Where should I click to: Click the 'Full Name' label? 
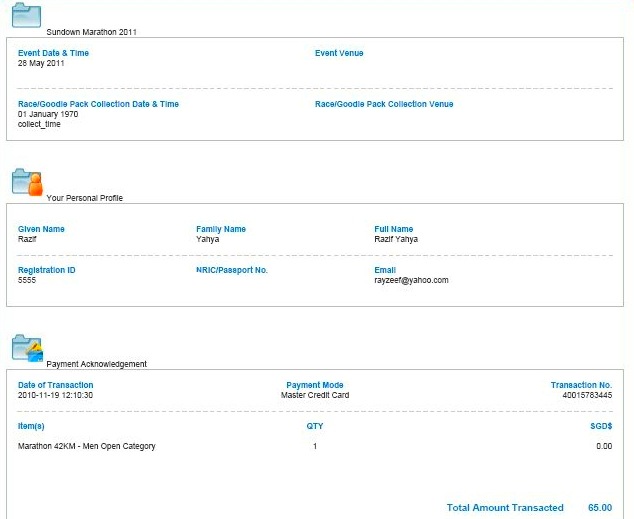coord(393,229)
